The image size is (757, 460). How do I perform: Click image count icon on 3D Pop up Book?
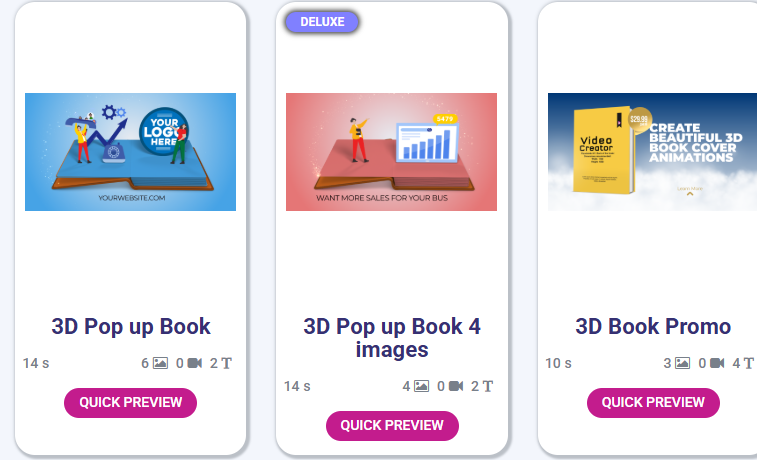pyautogui.click(x=160, y=363)
